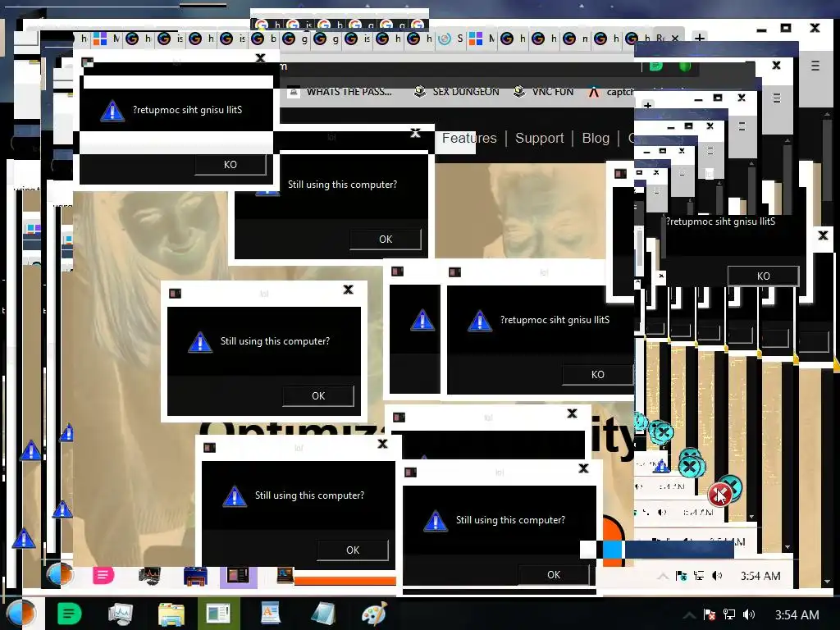Open the Action Center flag in the bottom tray

710,614
